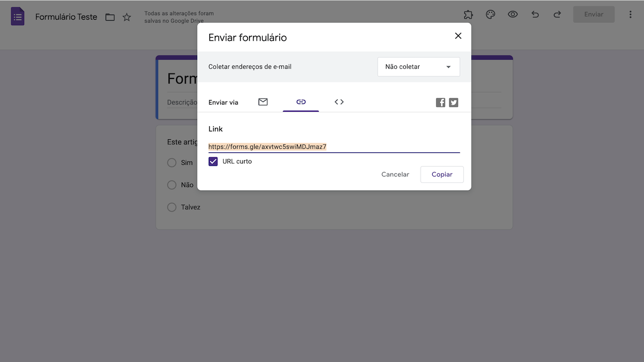Click the redo arrow icon
Screen dimensions: 644x362
(557, 15)
